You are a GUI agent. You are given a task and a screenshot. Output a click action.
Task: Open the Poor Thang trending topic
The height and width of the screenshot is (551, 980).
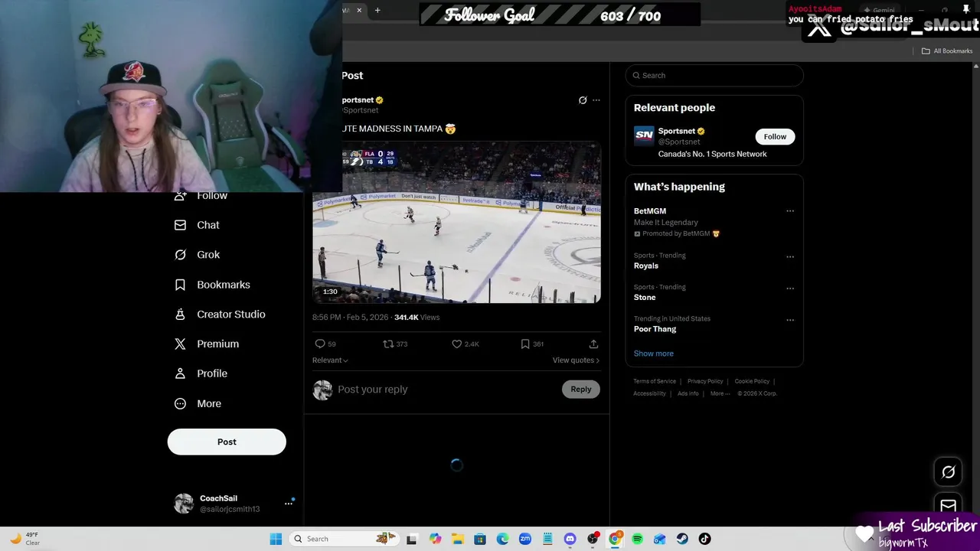[x=655, y=329]
